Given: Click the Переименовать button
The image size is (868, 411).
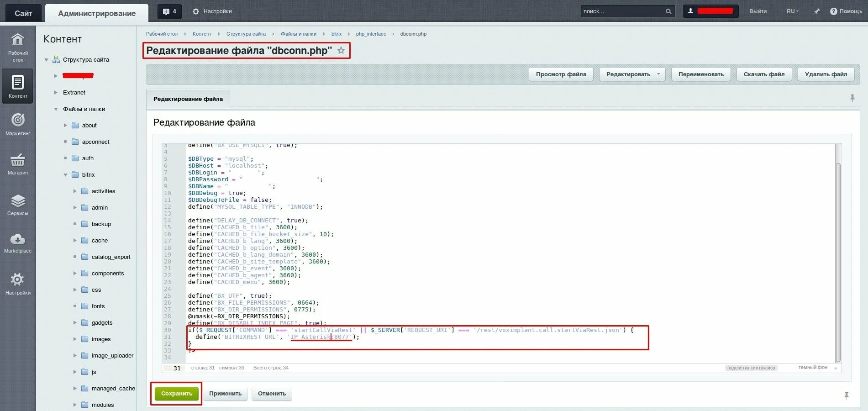Looking at the screenshot, I should [x=701, y=74].
